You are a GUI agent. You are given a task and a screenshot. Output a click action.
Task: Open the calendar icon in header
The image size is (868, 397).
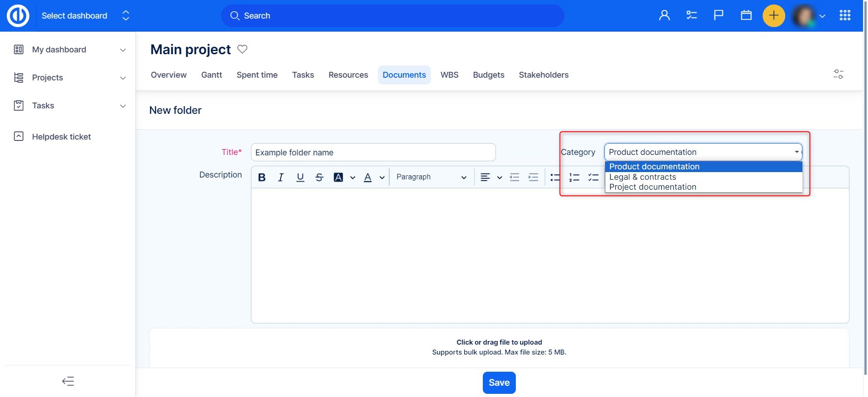[746, 16]
